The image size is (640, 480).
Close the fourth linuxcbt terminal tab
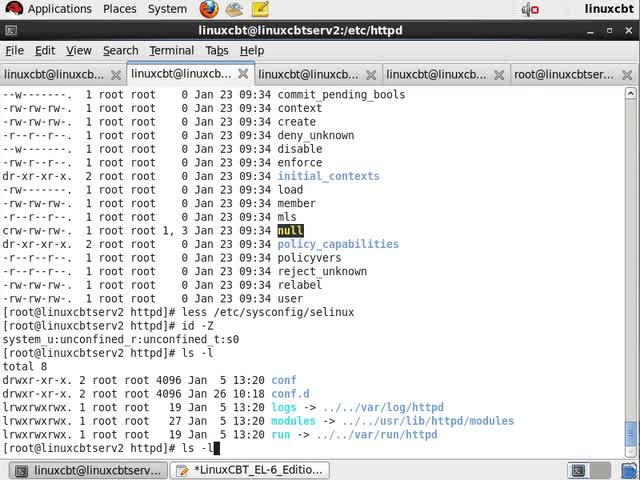pyautogui.click(x=499, y=75)
